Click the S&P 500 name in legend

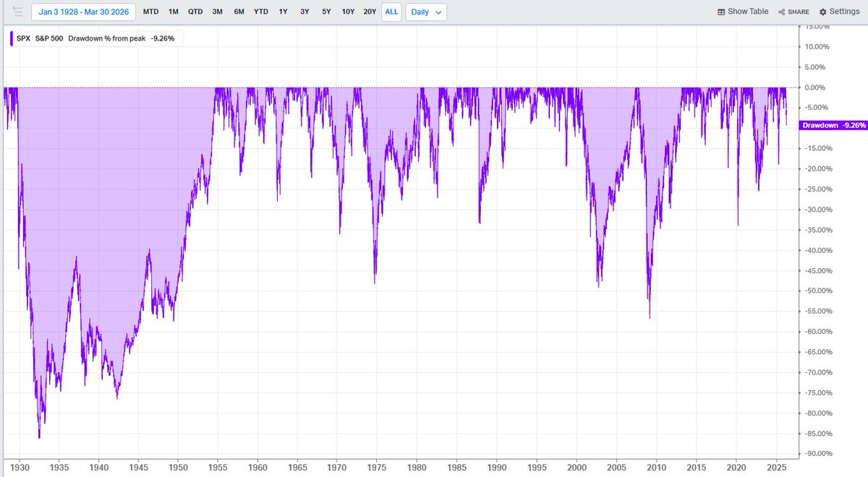[x=49, y=39]
